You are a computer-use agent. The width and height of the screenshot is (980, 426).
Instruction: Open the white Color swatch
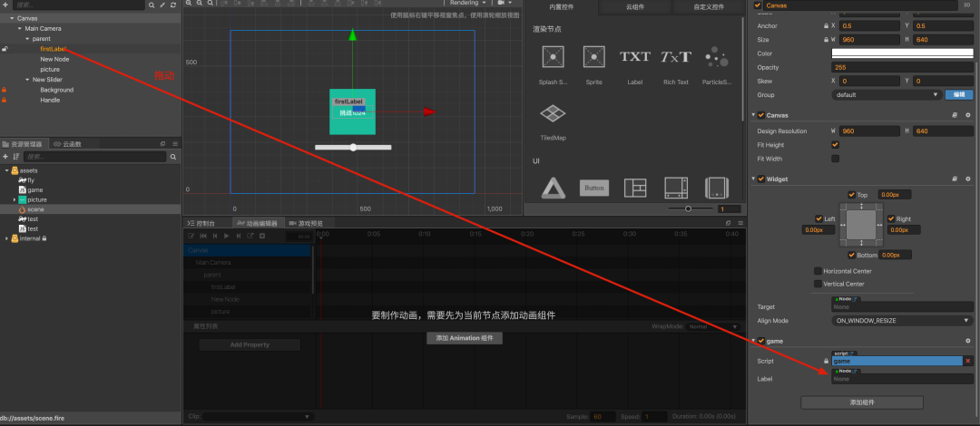pos(902,53)
